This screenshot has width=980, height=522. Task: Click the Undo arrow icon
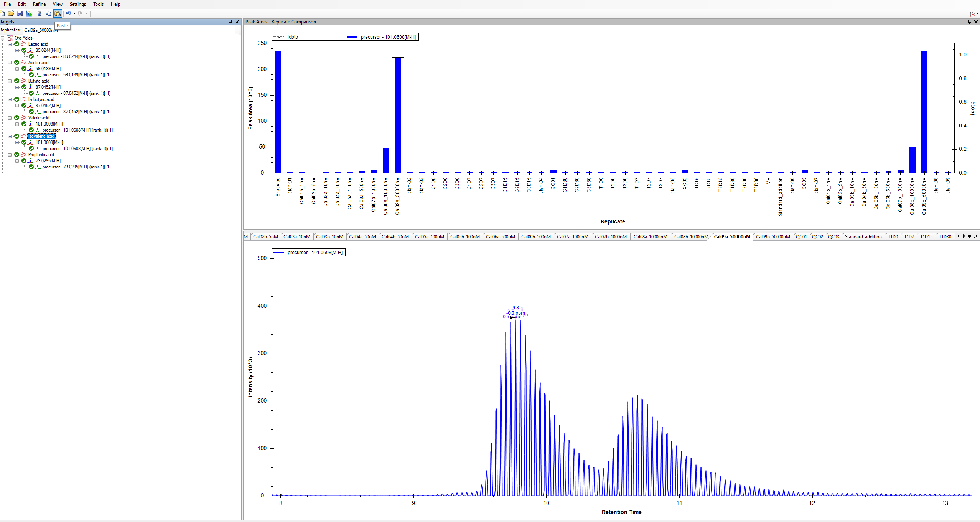(x=68, y=13)
